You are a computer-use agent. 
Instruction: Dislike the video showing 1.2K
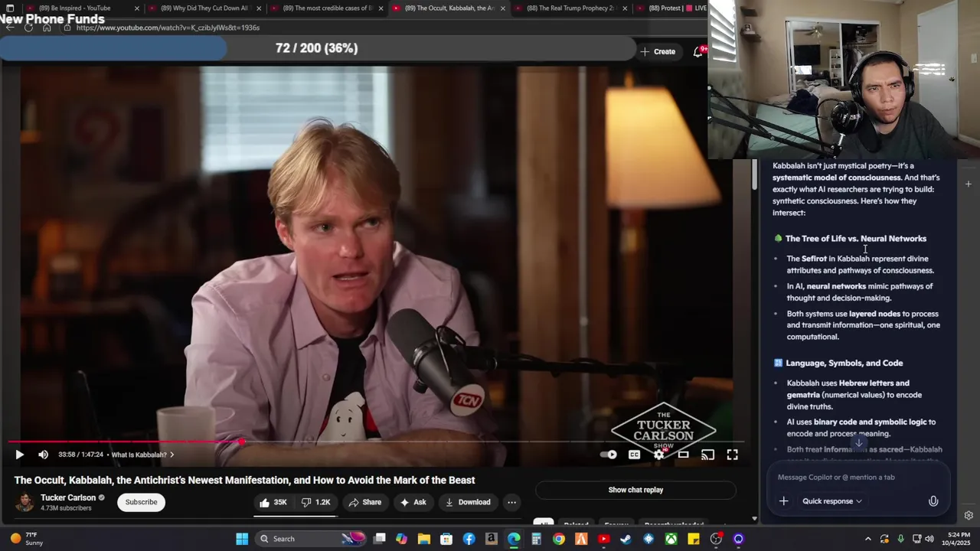click(x=315, y=502)
